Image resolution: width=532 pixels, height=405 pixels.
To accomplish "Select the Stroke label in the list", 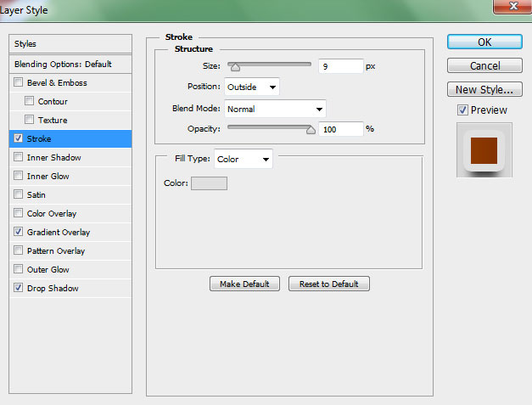I will click(39, 139).
